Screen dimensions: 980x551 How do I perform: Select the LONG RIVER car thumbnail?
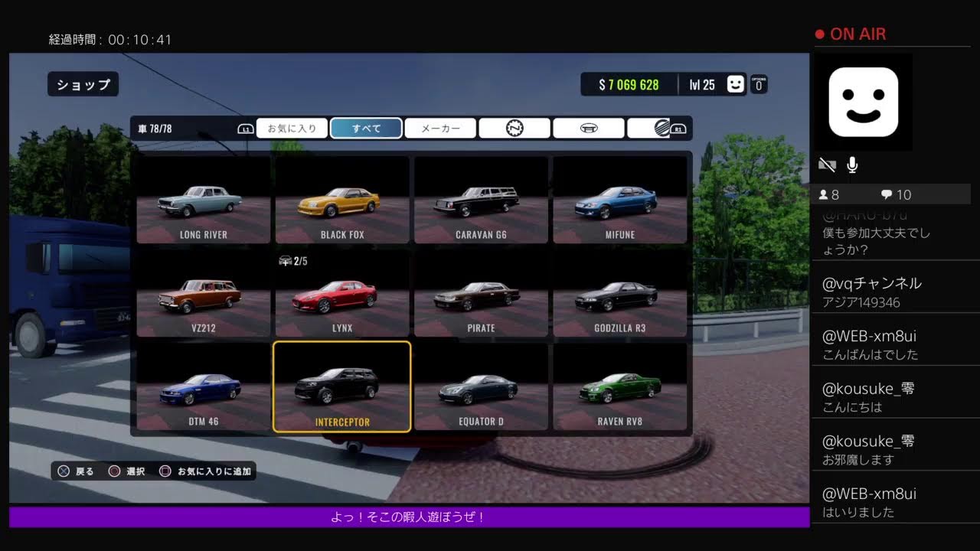coord(204,201)
